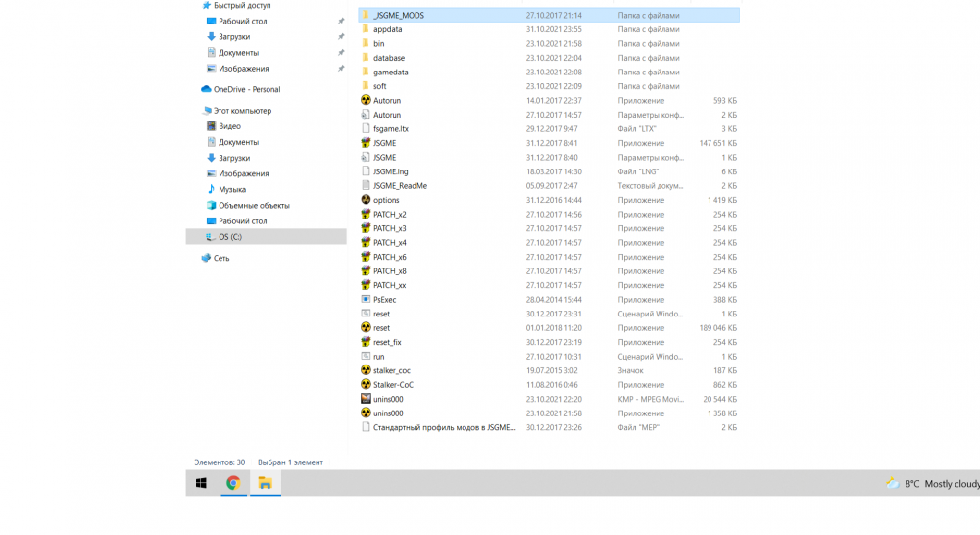Select the Stalker-CoC application icon

tap(366, 384)
